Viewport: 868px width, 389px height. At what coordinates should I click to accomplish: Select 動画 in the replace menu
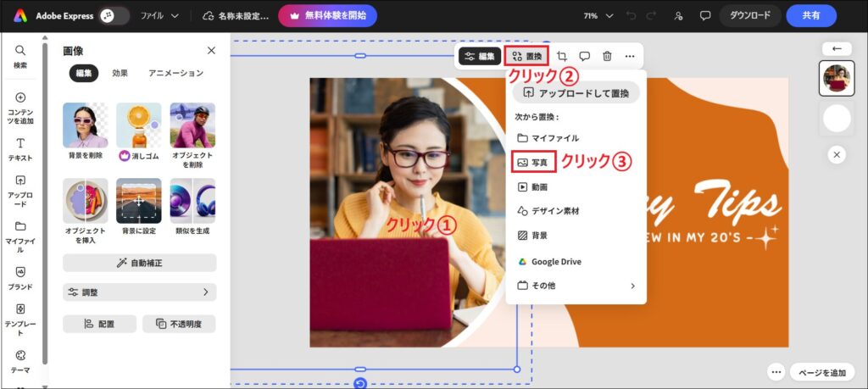click(576, 187)
